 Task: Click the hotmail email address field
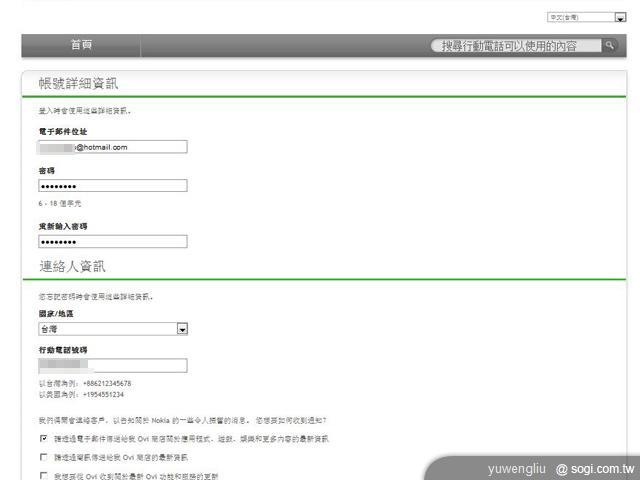pos(113,147)
